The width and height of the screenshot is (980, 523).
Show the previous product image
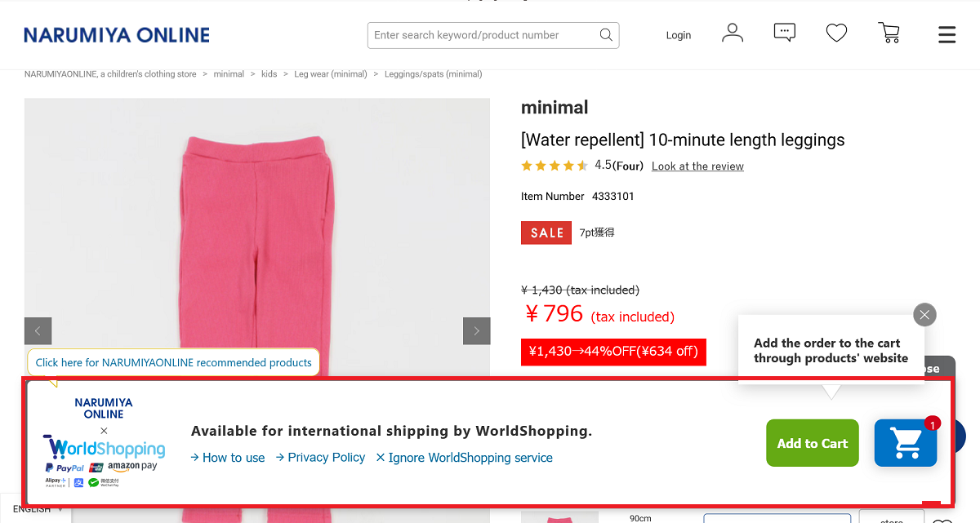pyautogui.click(x=38, y=330)
